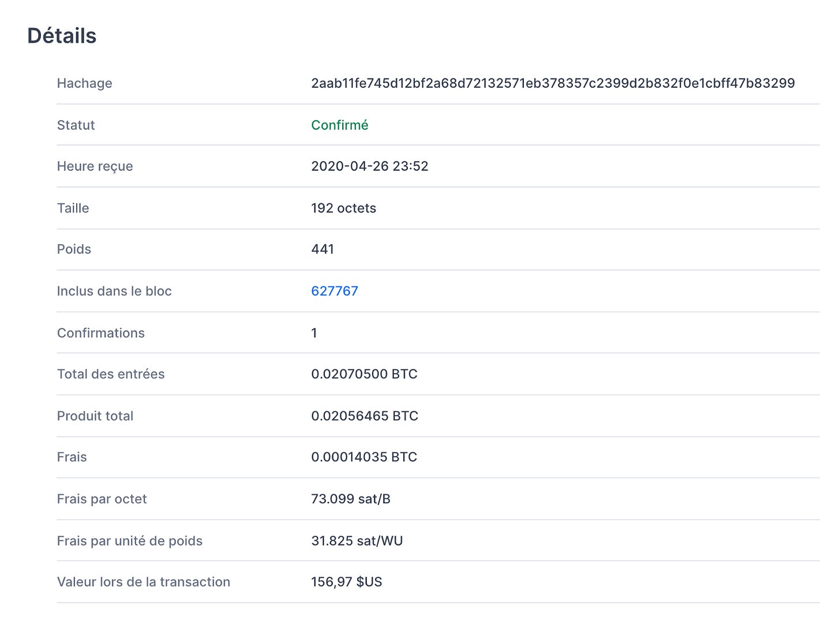Click total inputs 0.02070500 BTC
Viewport: 840px width, 620px height.
[x=364, y=374]
